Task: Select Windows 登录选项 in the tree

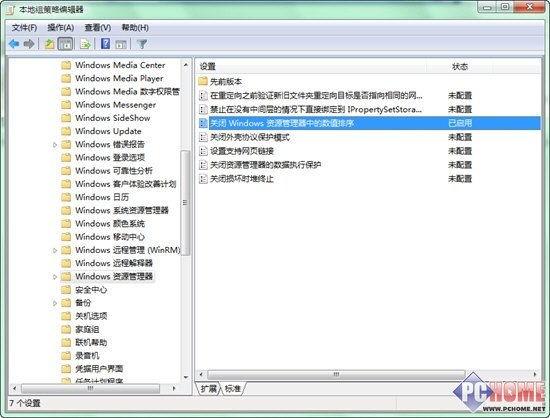Action: coord(110,157)
